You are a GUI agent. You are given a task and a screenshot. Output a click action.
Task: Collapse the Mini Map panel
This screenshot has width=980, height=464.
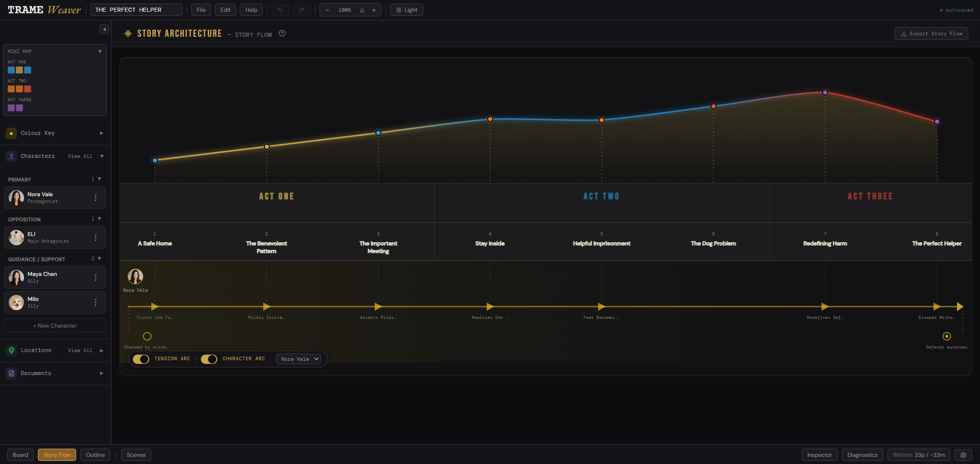click(x=100, y=52)
